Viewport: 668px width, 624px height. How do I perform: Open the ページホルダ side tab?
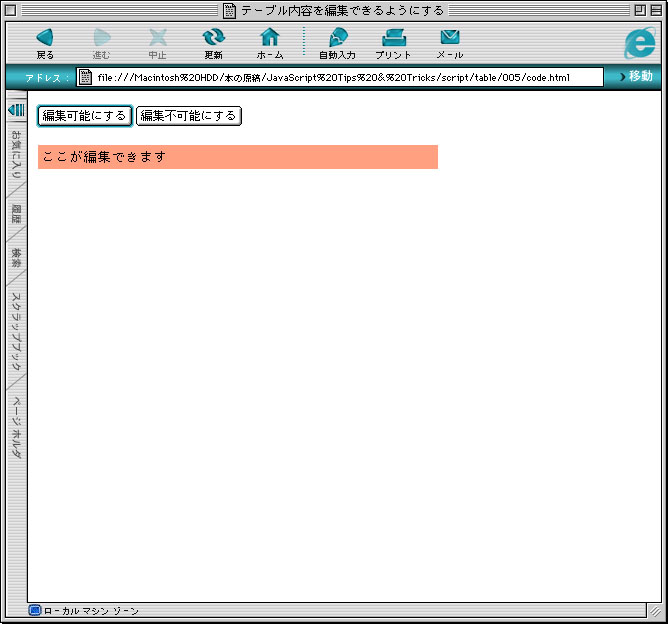[16, 427]
